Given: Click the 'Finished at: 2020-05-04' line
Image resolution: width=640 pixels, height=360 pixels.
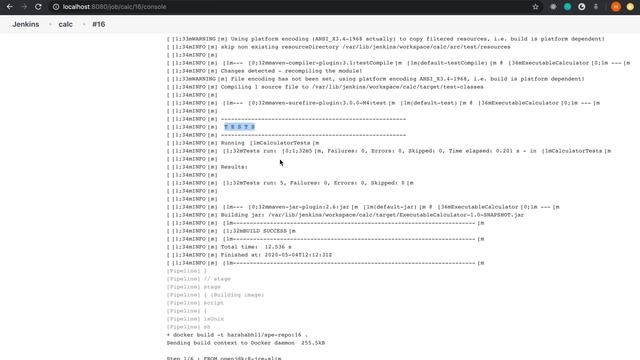Looking at the screenshot, I should [x=249, y=255].
